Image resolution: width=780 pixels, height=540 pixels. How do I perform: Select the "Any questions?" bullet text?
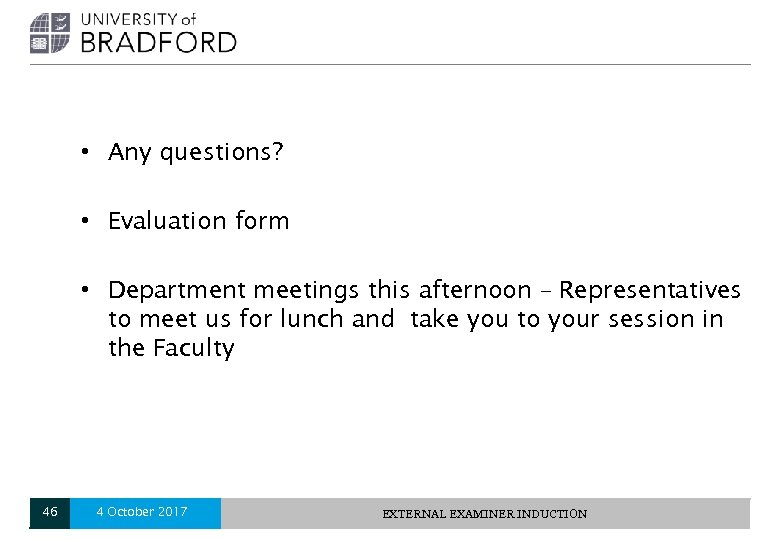point(196,152)
